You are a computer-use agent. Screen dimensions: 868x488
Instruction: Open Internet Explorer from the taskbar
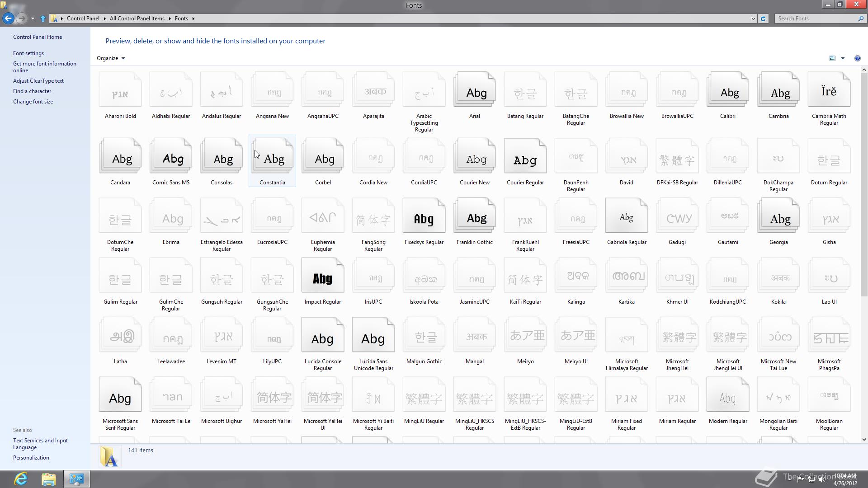[21, 479]
